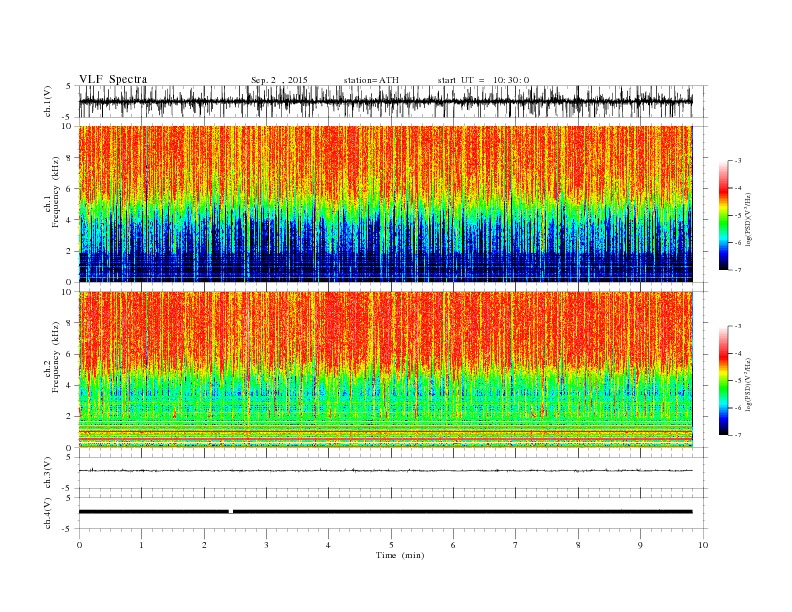The width and height of the screenshot is (792, 612).
Task: Click the 6 kHz tick on ch.2 frequency axis
Action: click(69, 354)
